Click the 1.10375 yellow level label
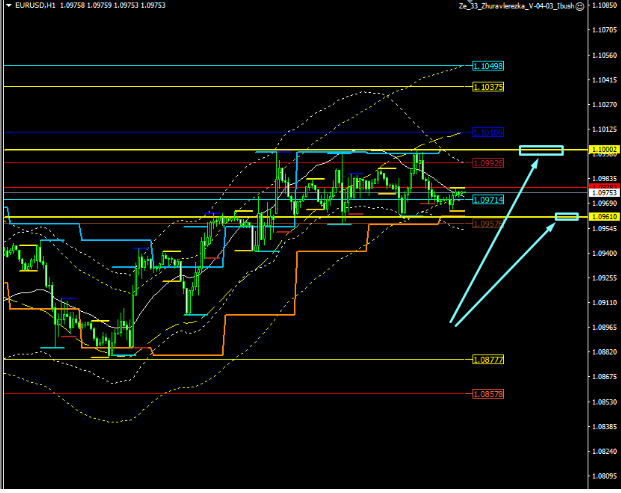 pyautogui.click(x=487, y=88)
